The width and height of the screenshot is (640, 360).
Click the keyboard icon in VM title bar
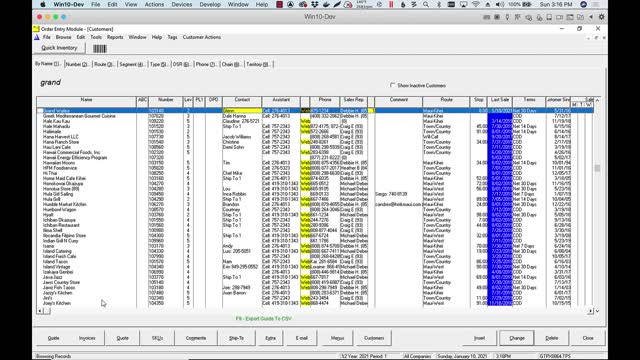[487, 17]
